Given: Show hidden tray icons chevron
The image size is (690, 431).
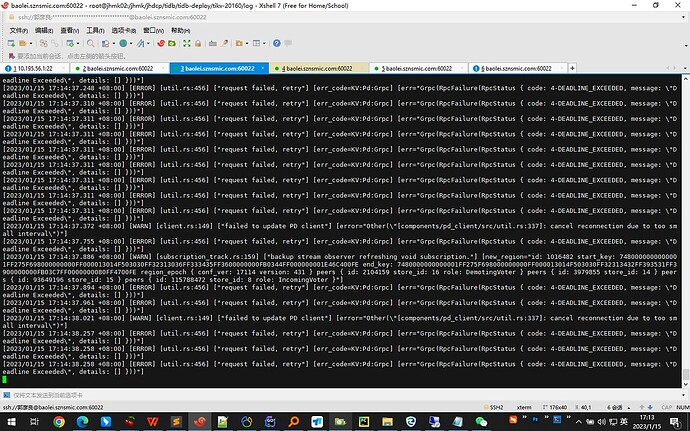Looking at the screenshot, I should coord(579,422).
